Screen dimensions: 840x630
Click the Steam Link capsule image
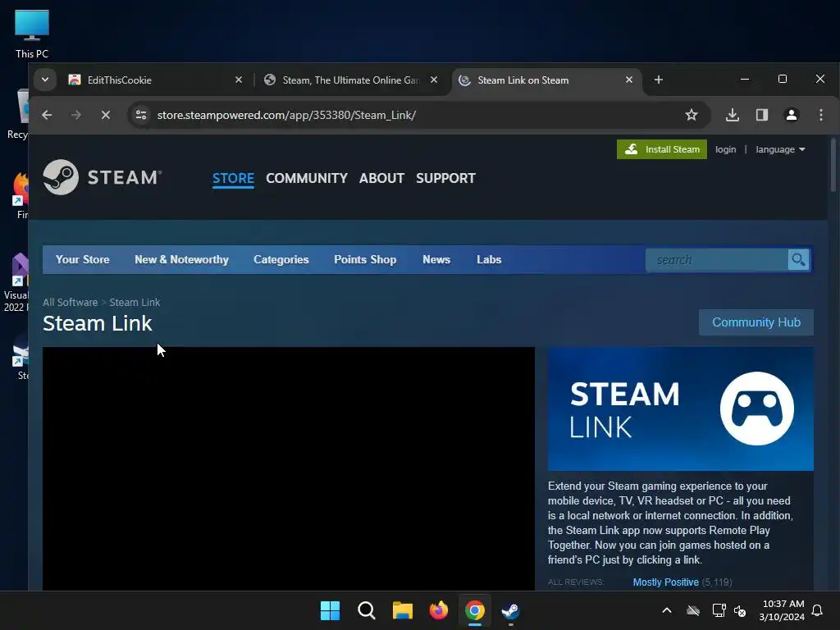click(x=680, y=409)
